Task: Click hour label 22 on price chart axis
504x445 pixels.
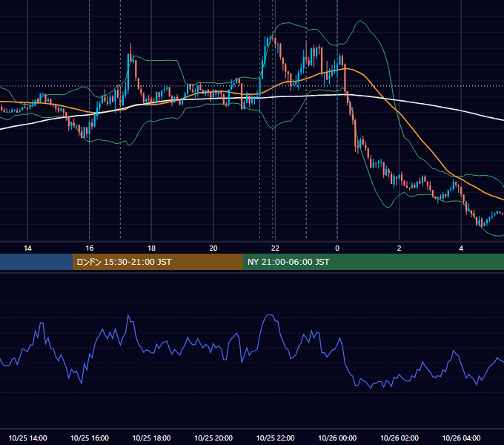Action: point(275,248)
